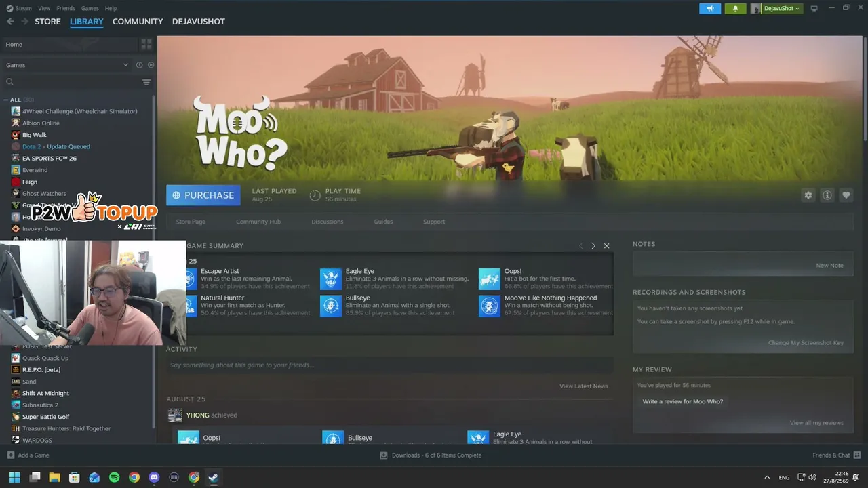The height and width of the screenshot is (488, 868).
Task: Open the View menu
Action: [x=44, y=8]
